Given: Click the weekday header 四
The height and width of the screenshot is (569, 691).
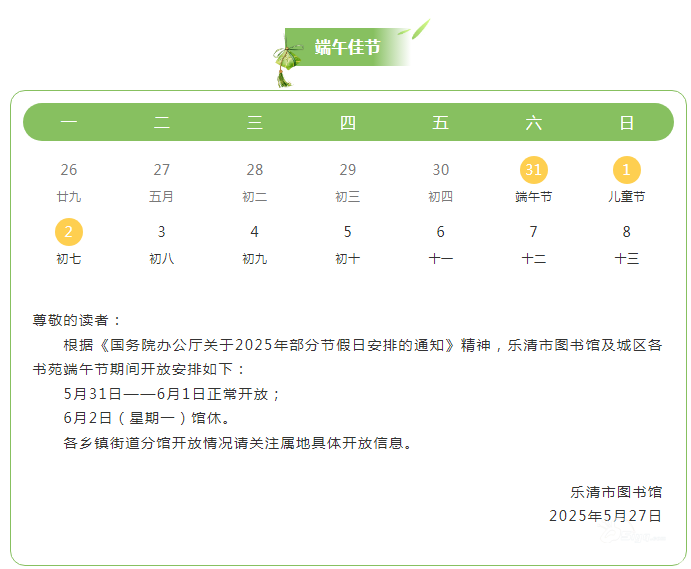Looking at the screenshot, I should [x=348, y=122].
